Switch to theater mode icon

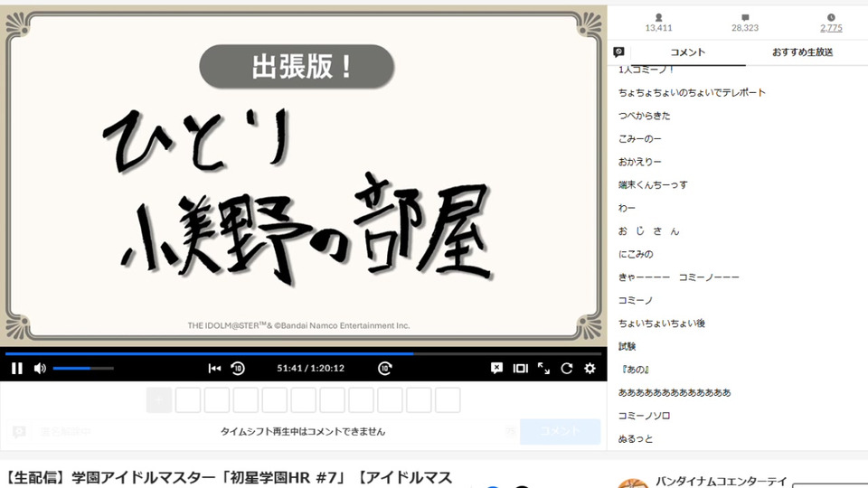pos(521,369)
